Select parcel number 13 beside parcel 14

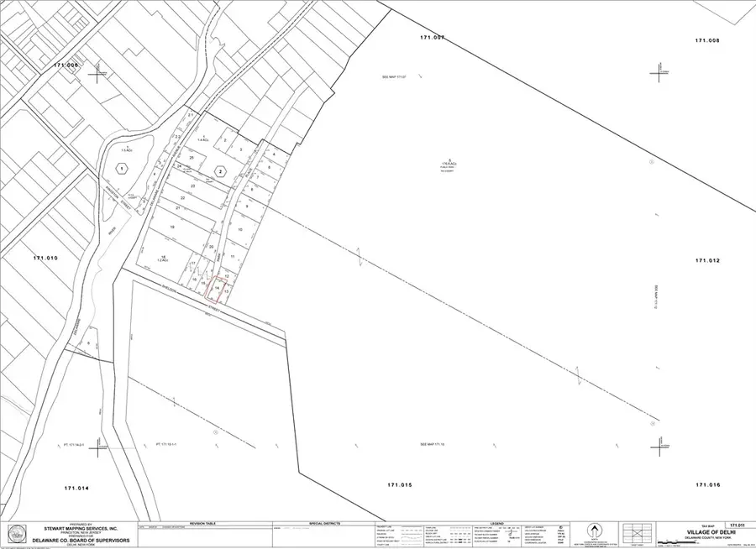[226, 291]
